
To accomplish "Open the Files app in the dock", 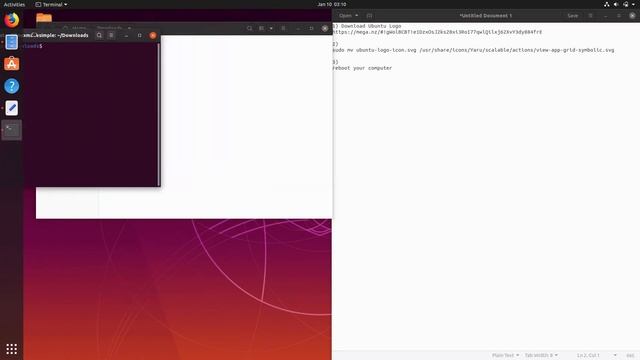I will (x=11, y=42).
